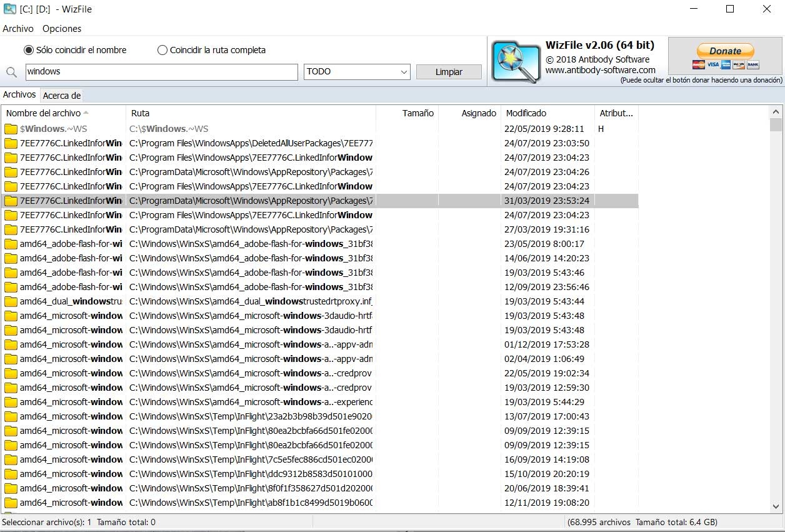Viewport: 785px width, 532px height.
Task: Sort by the Atribut... column header
Action: [616, 113]
